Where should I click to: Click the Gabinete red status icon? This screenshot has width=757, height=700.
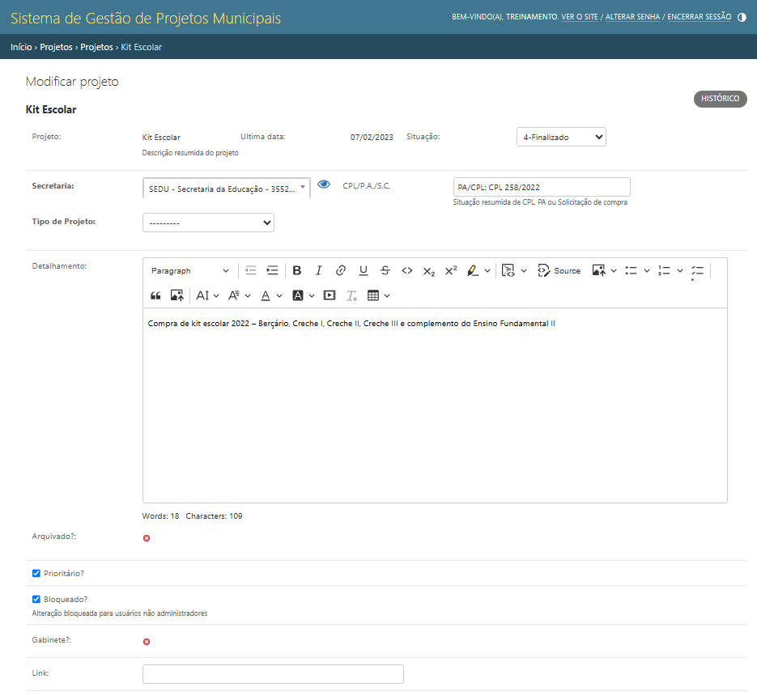click(147, 642)
